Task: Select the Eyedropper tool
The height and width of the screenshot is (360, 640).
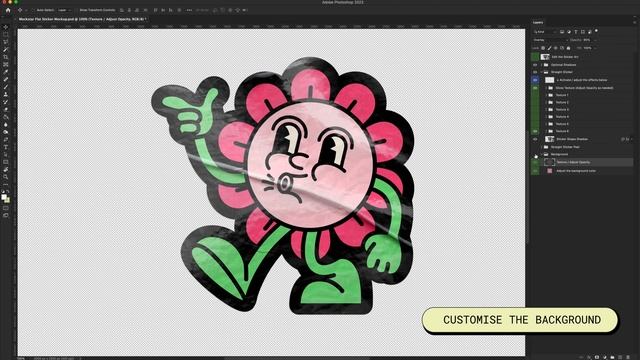Action: click(6, 72)
